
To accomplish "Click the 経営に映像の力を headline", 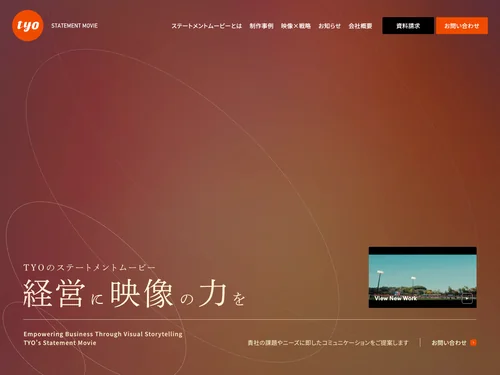I will click(134, 294).
